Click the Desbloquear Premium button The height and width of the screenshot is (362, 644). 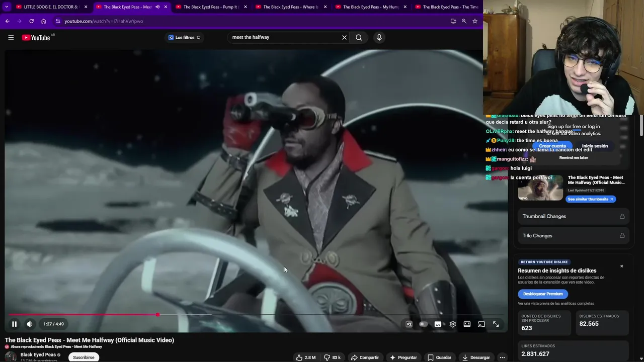tap(543, 294)
